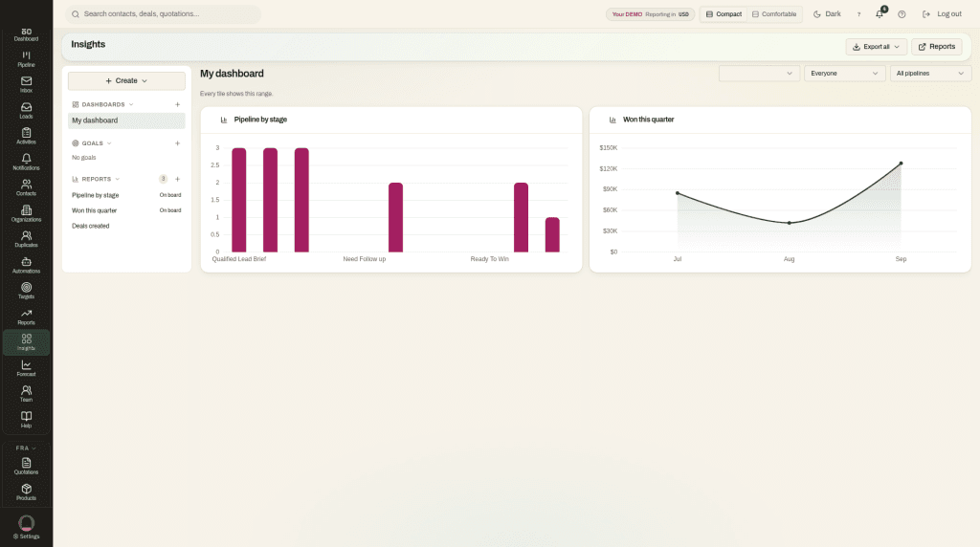Open Team in the sidebar
Viewport: 980px width, 547px height.
click(26, 394)
